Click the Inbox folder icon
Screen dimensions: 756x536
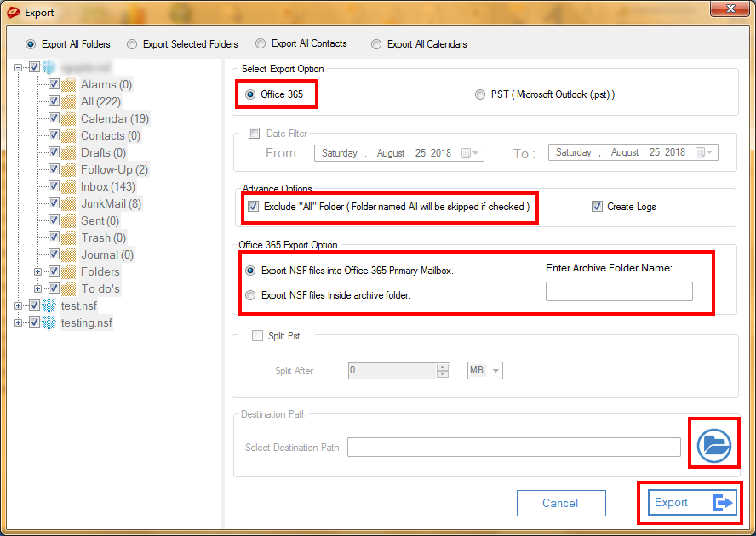coord(69,186)
